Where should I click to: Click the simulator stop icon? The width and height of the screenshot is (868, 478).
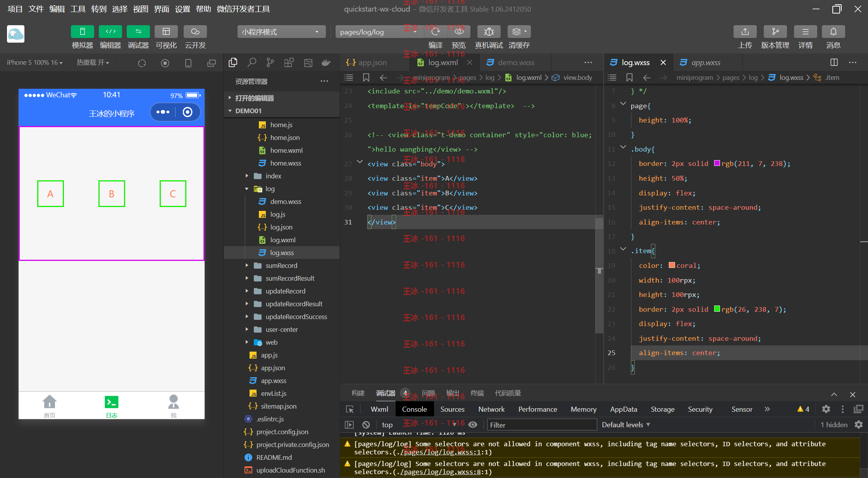[x=165, y=63]
